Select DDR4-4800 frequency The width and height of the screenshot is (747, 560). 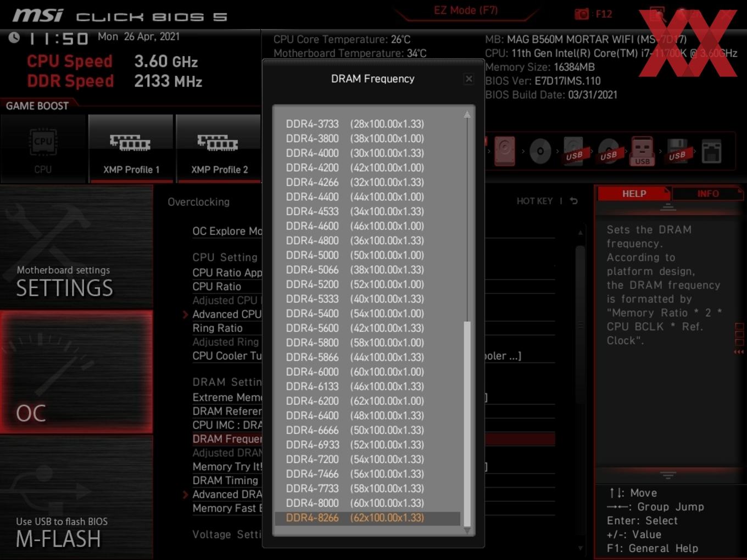tap(367, 240)
